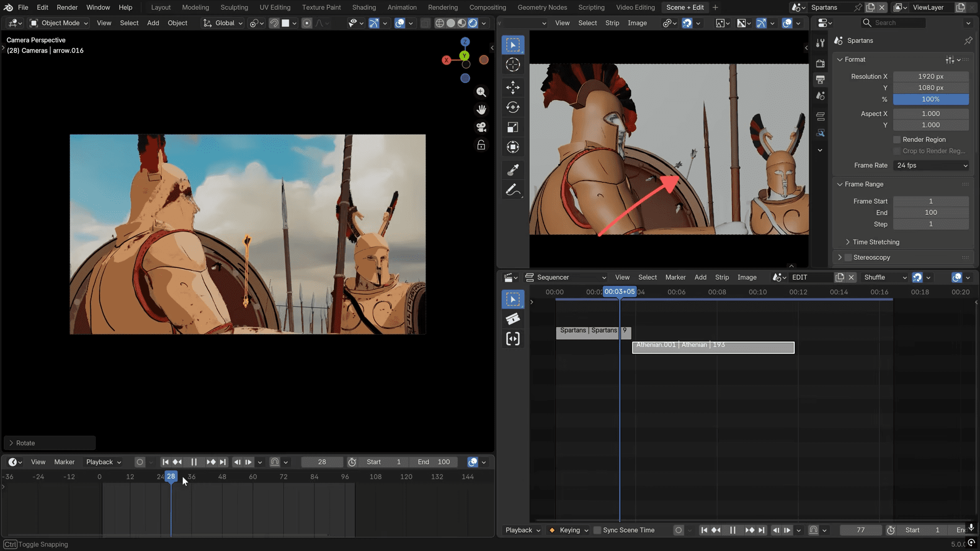This screenshot has width=980, height=551.
Task: Open the Frame Rate dropdown showing 24 fps
Action: coord(931,165)
